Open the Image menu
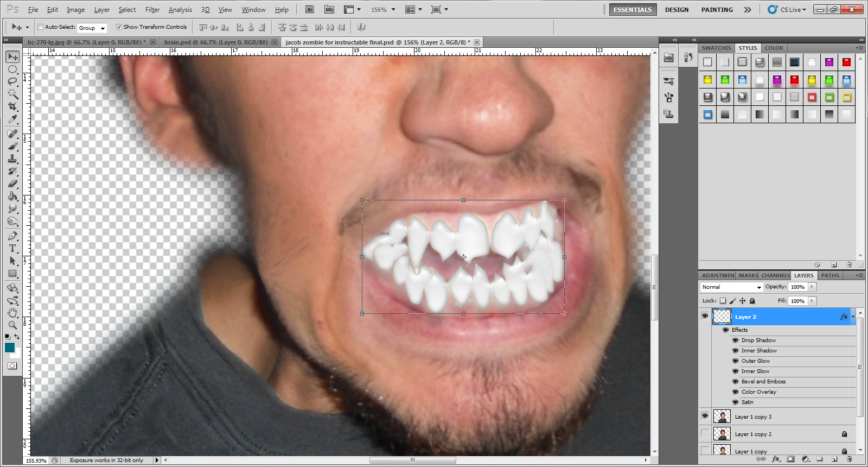The width and height of the screenshot is (868, 467). tap(75, 10)
